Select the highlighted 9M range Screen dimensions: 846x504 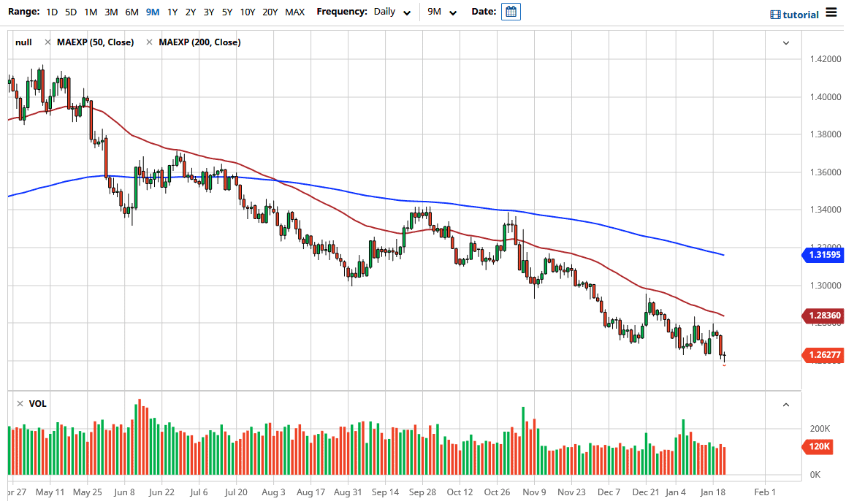(153, 12)
